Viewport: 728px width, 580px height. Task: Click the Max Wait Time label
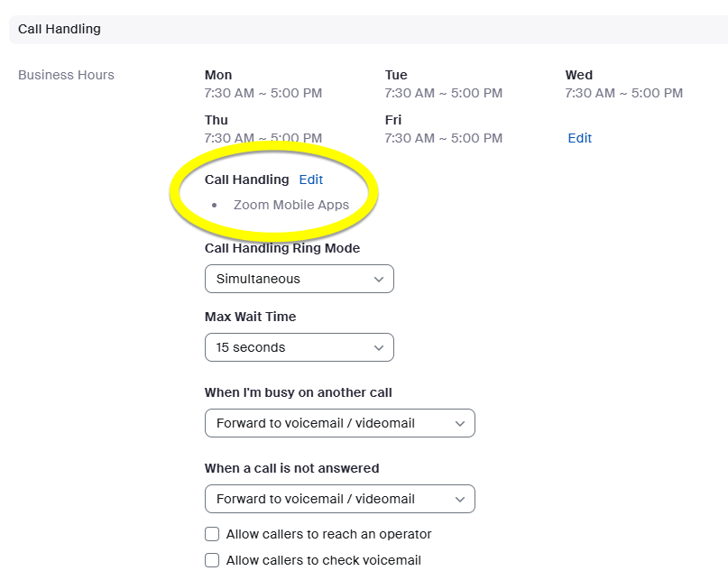pyautogui.click(x=250, y=317)
